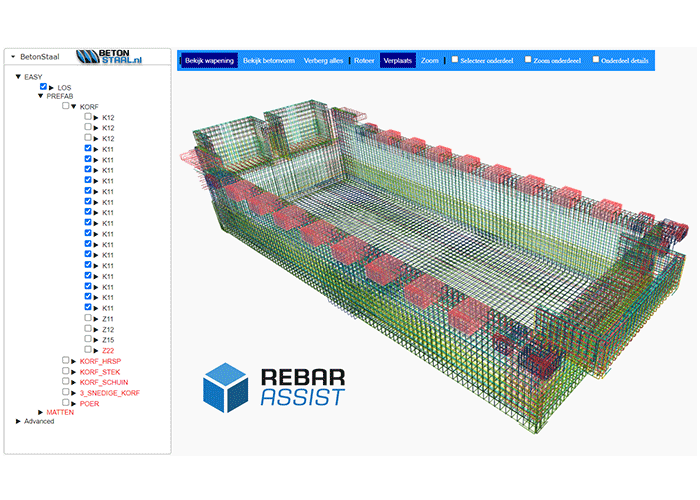Image resolution: width=700 pixels, height=500 pixels.
Task: Collapse the KORF tree node
Action: click(74, 107)
